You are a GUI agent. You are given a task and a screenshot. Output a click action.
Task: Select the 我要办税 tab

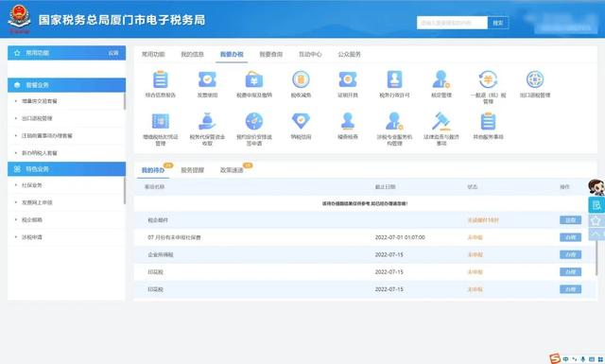[x=232, y=55]
